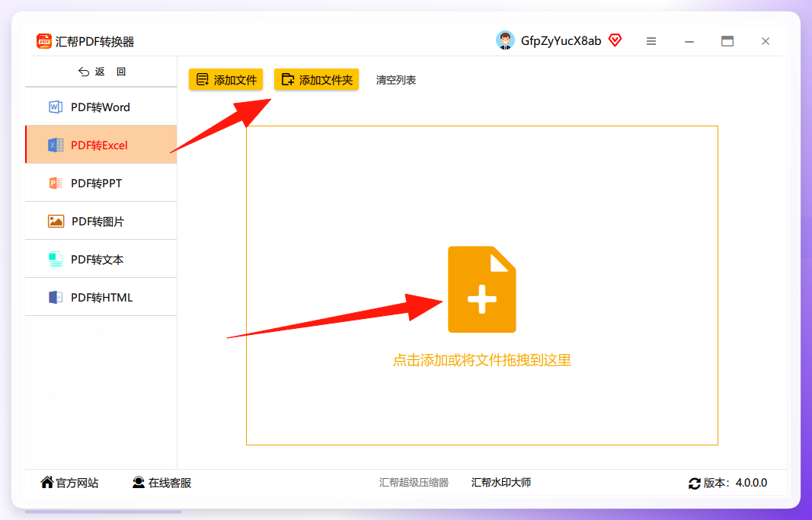Click the 返回 back button
Viewport: 812px width, 520px height.
[101, 72]
